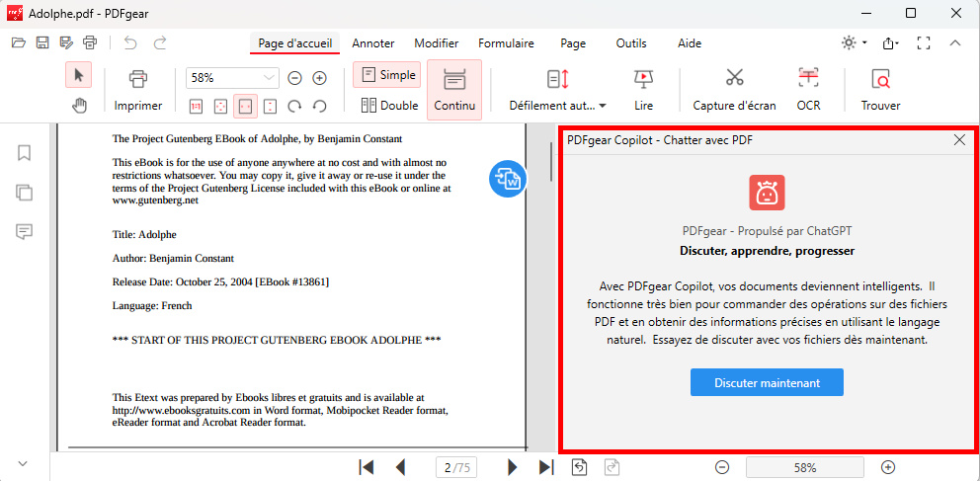Open the brightness theme dropdown
The height and width of the screenshot is (481, 980).
855,43
